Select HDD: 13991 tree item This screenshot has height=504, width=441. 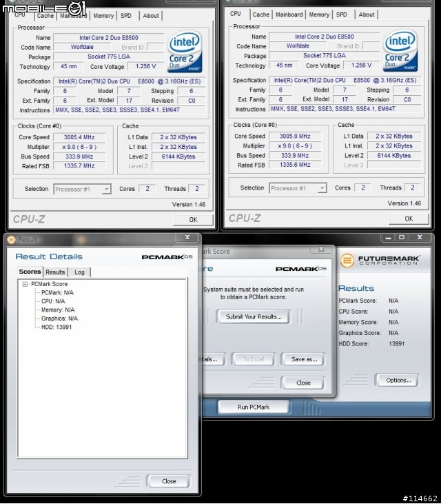57,327
